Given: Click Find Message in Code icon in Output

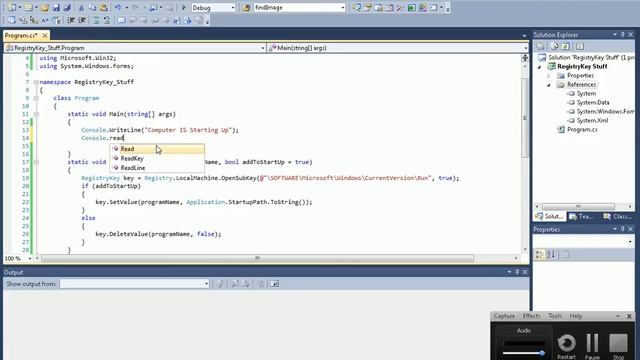Looking at the screenshot, I should point(220,284).
